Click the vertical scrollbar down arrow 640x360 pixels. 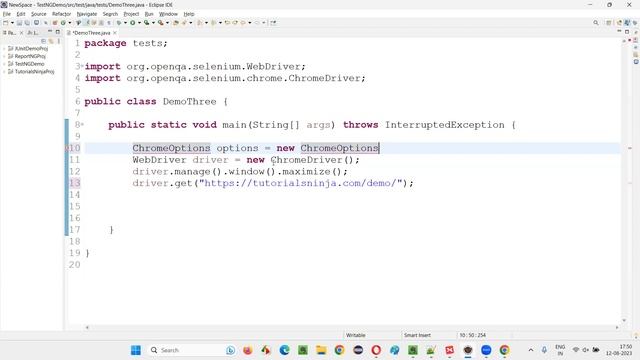click(624, 321)
